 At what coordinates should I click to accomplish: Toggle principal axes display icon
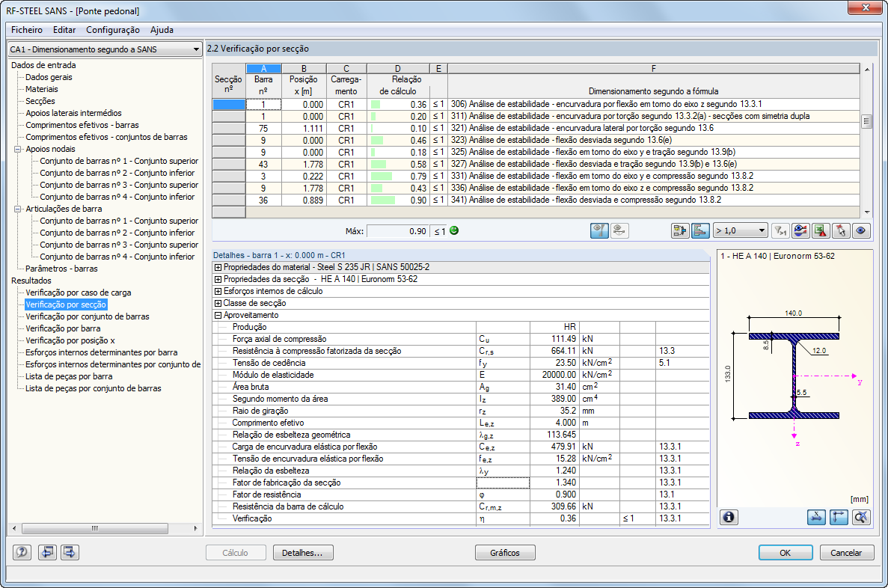click(x=839, y=517)
